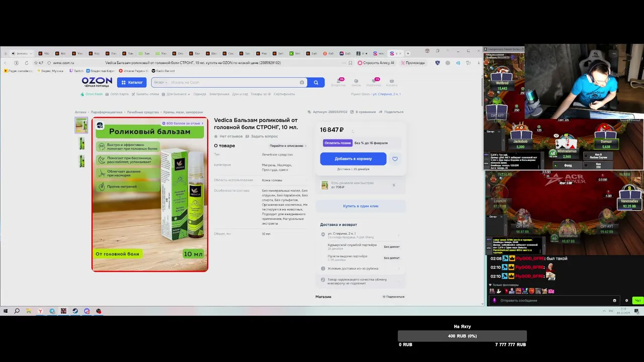
Task: Open the Одежда category menu item
Action: click(200, 94)
